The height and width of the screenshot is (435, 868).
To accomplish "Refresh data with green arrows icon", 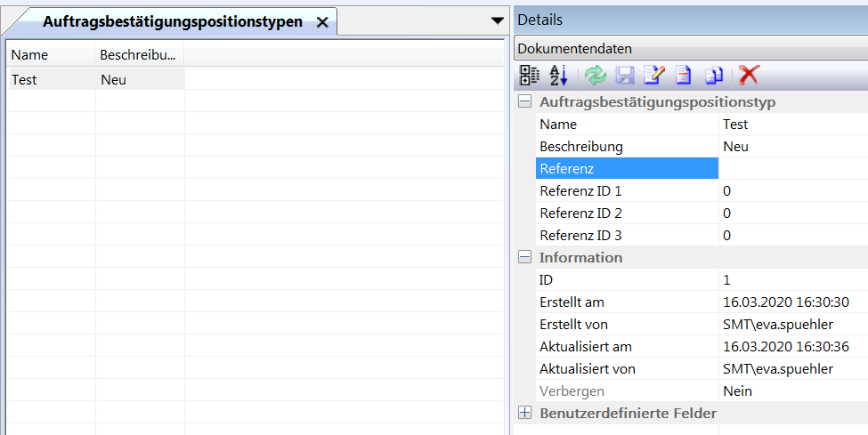I will point(595,76).
